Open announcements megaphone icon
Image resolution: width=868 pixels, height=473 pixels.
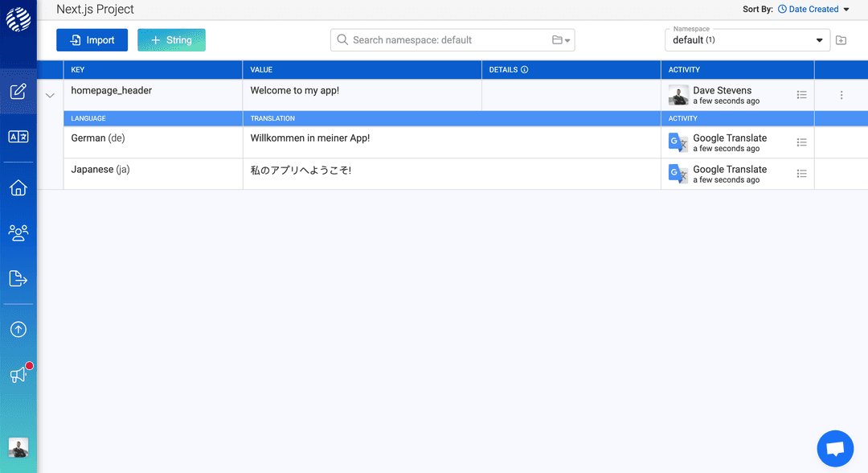click(x=18, y=374)
